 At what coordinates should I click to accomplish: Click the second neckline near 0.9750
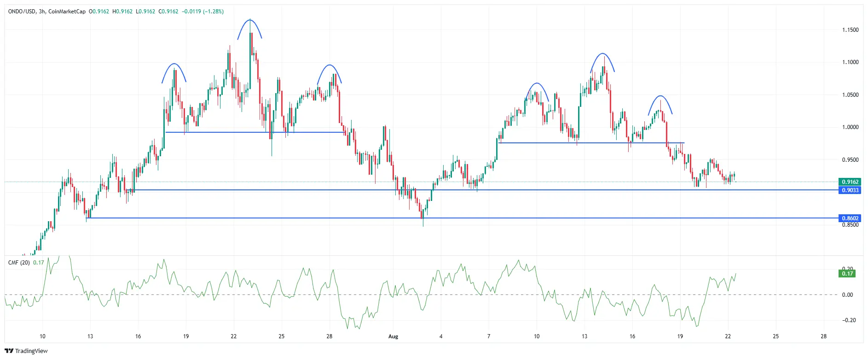pos(591,143)
